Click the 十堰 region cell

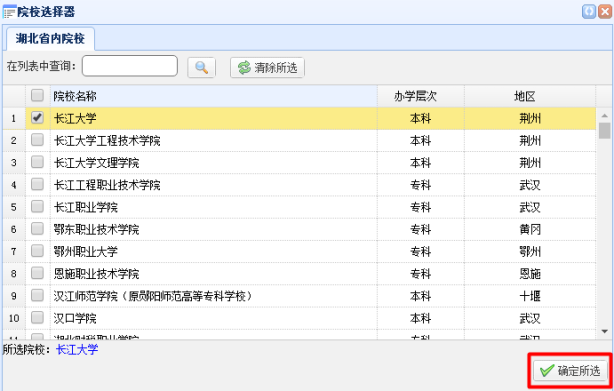pos(530,296)
